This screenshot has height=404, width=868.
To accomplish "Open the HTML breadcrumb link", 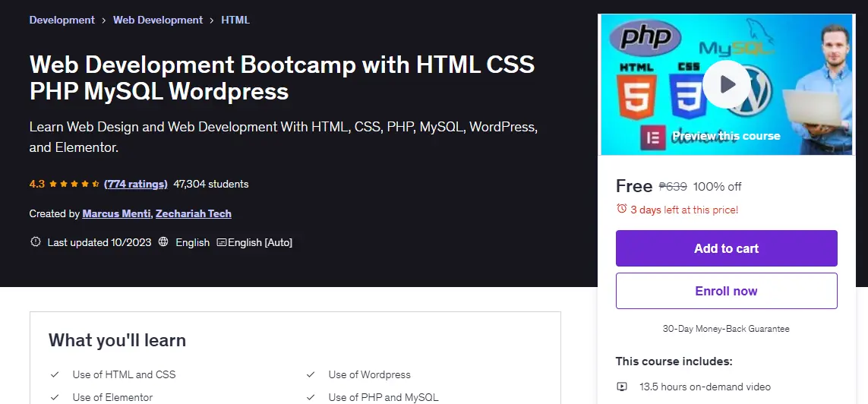I will (235, 20).
